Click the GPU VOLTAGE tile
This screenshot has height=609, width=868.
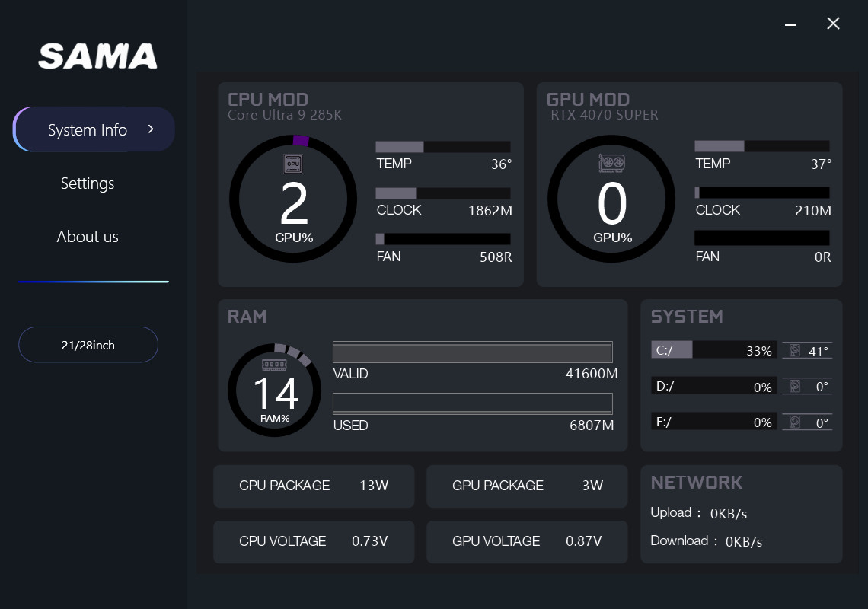click(x=527, y=542)
